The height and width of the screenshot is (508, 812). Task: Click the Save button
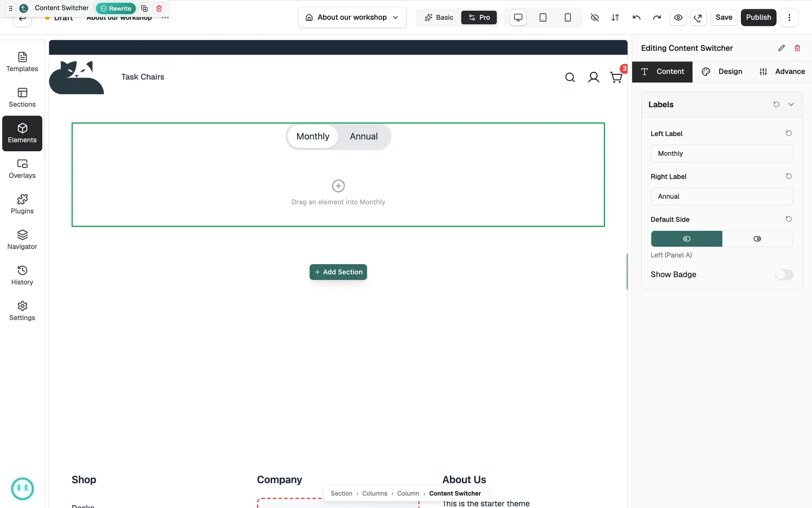pos(724,17)
